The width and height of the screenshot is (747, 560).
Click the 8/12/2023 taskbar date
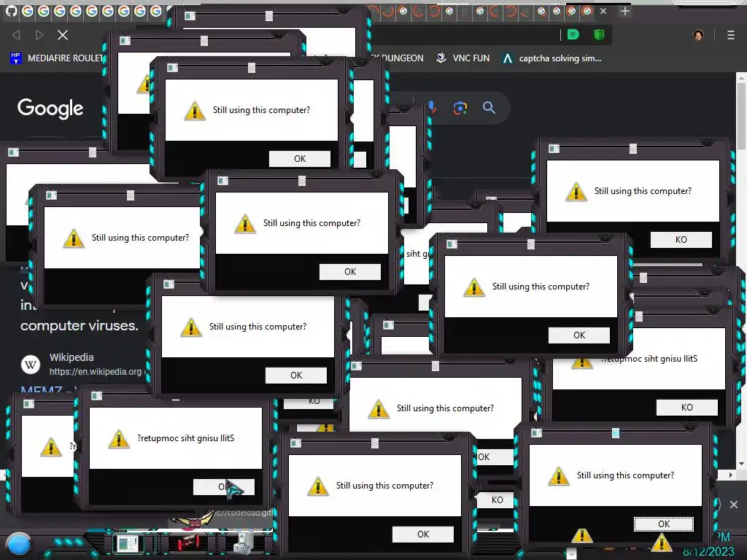tap(708, 551)
